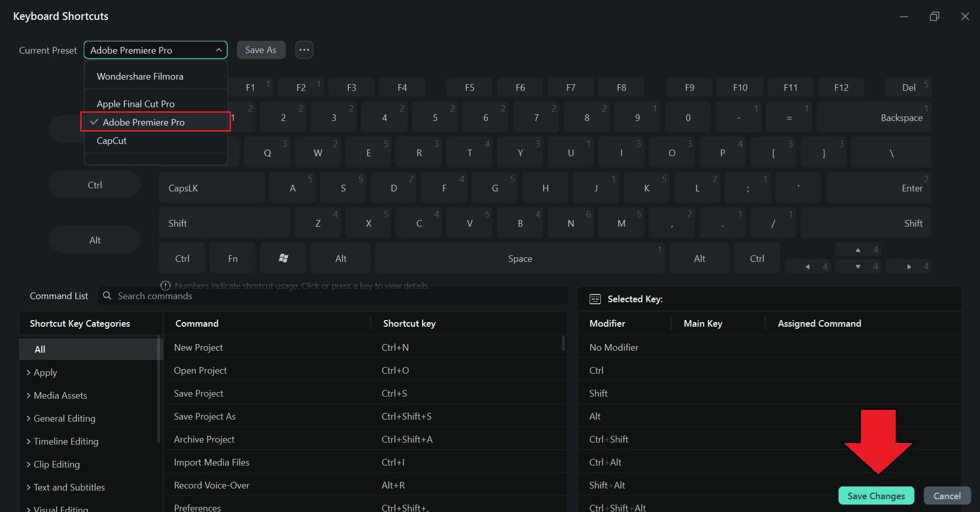Click the Space key on virtual keyboard
The width and height of the screenshot is (980, 512).
pyautogui.click(x=520, y=258)
